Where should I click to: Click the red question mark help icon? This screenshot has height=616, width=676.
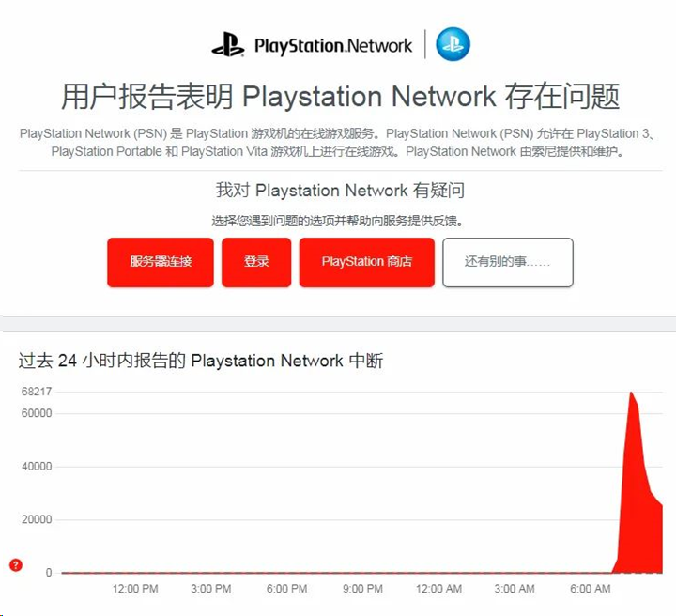[x=16, y=564]
